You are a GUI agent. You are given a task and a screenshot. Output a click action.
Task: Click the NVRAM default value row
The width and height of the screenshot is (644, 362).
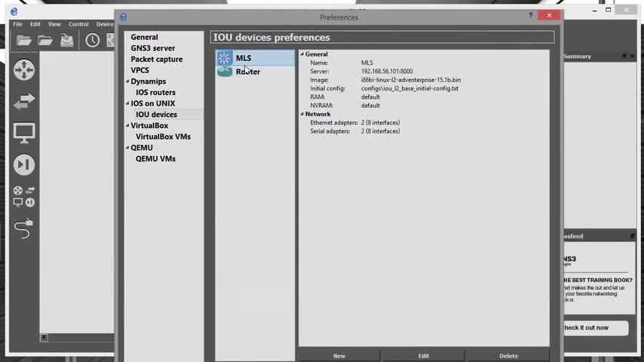345,106
